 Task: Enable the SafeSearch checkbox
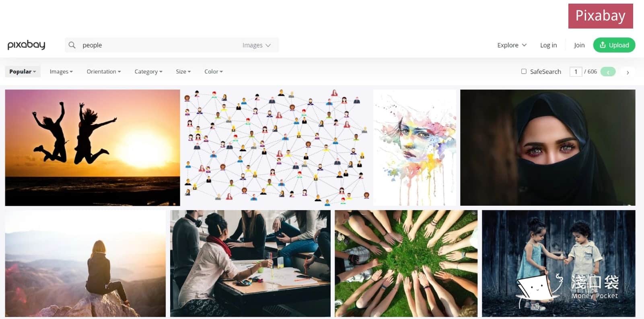click(524, 72)
